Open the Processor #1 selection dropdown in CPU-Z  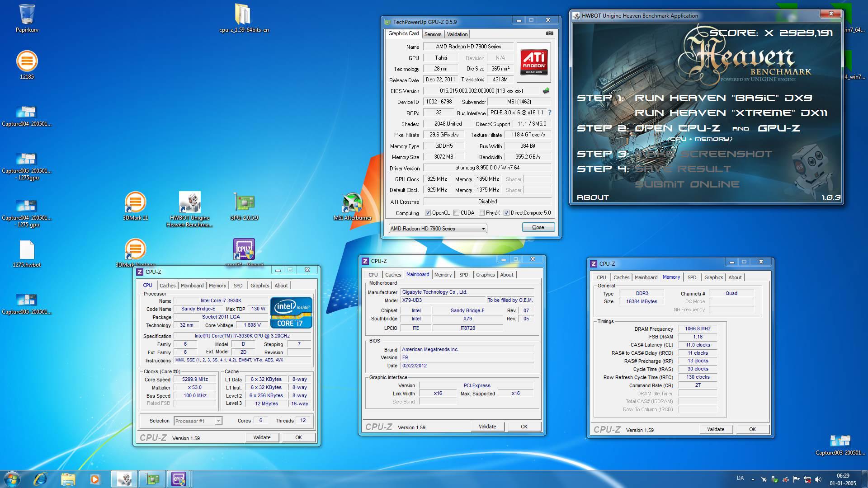pyautogui.click(x=198, y=421)
